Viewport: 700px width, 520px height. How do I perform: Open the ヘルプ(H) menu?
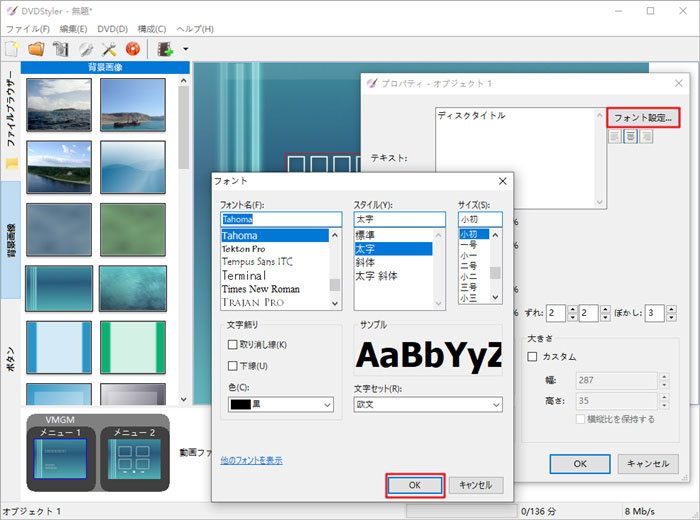click(x=195, y=29)
